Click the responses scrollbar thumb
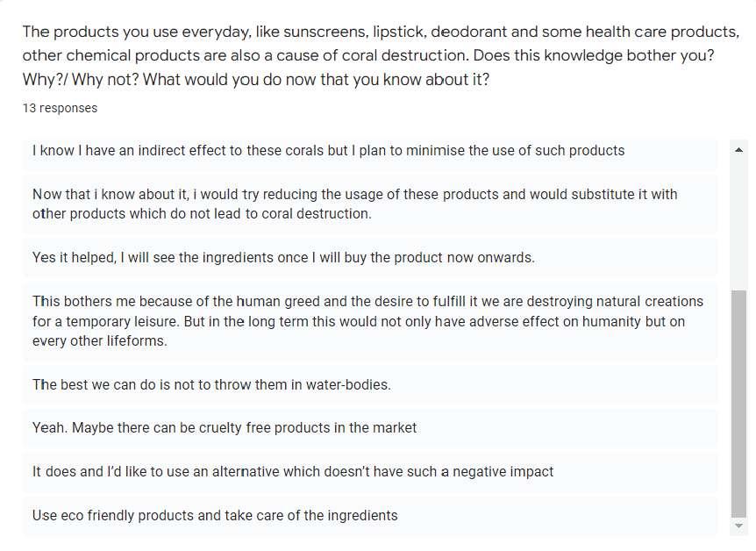 coord(738,404)
